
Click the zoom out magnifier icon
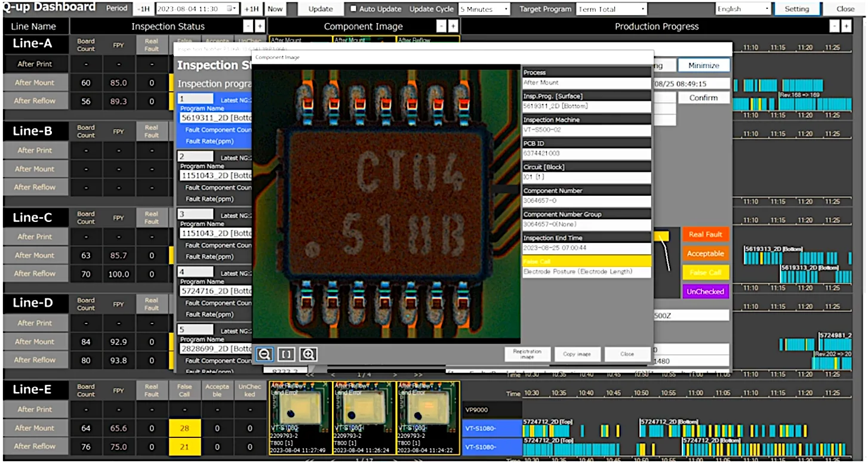(264, 354)
